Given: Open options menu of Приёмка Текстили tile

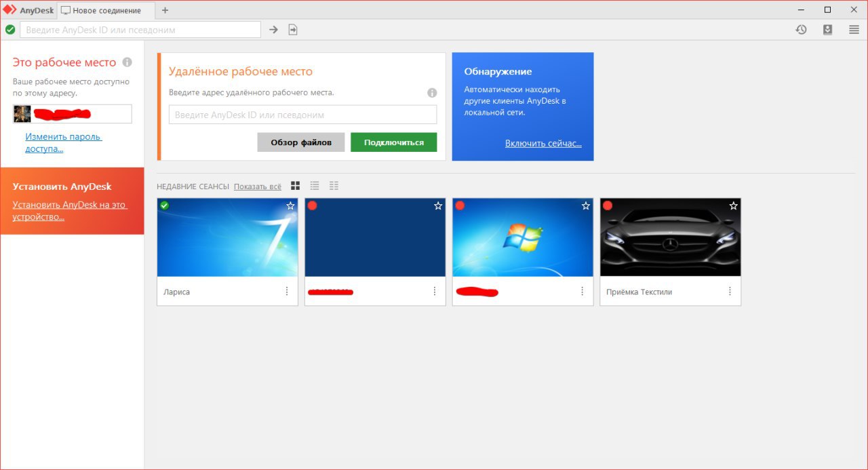Looking at the screenshot, I should pos(730,292).
